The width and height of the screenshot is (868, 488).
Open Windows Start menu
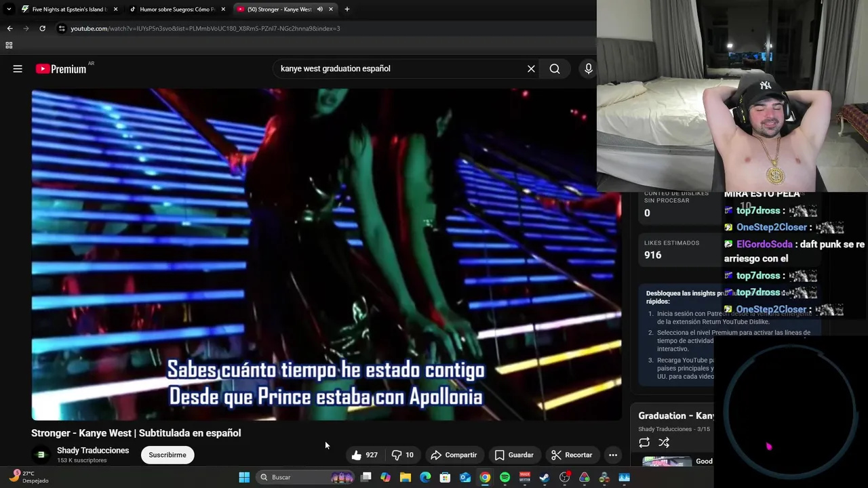tap(244, 477)
